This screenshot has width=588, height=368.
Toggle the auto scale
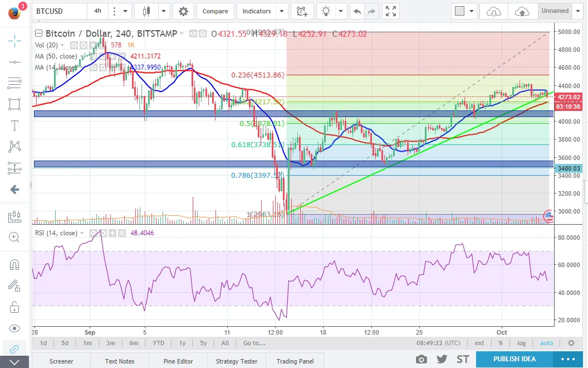coord(546,343)
